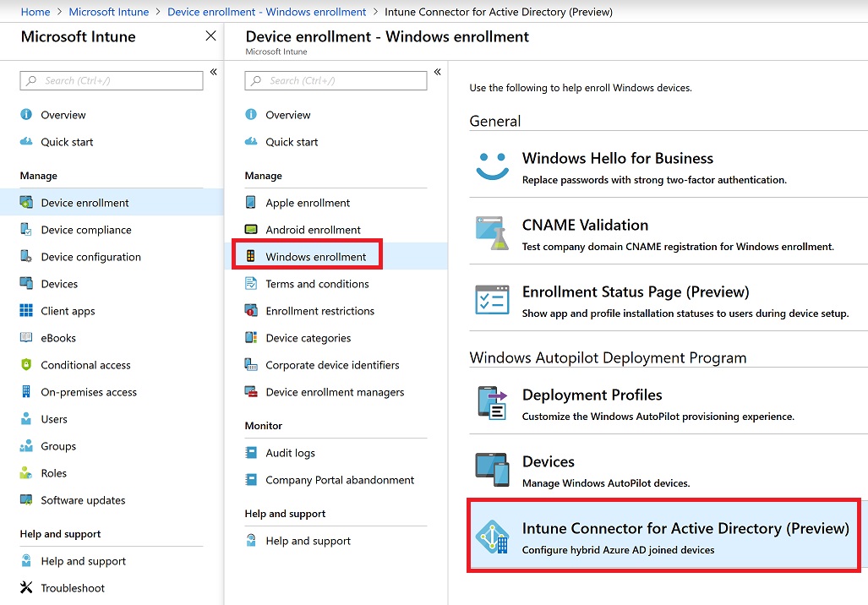The height and width of the screenshot is (605, 868).
Task: Click the On-premises access building icon
Action: click(26, 391)
